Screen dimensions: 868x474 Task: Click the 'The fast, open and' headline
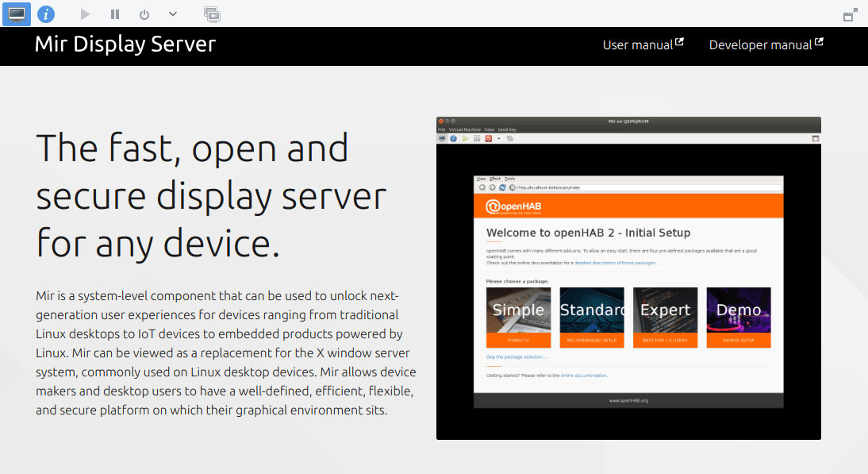(192, 148)
